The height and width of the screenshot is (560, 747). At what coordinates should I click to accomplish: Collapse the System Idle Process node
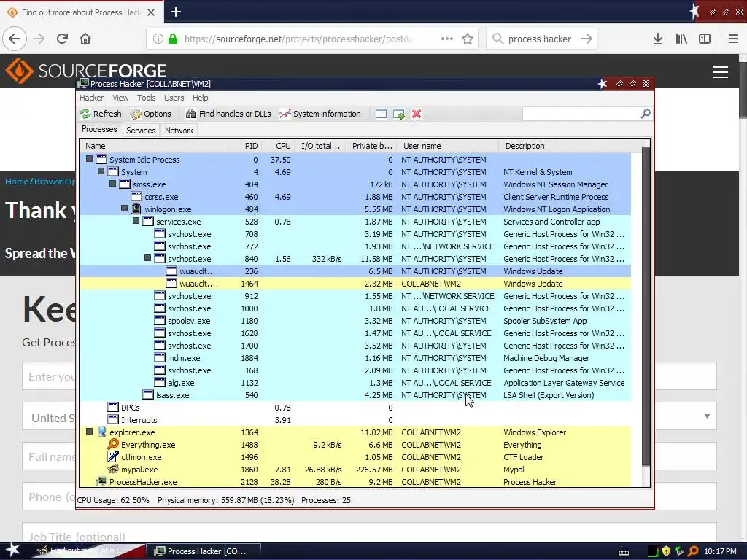coord(89,159)
